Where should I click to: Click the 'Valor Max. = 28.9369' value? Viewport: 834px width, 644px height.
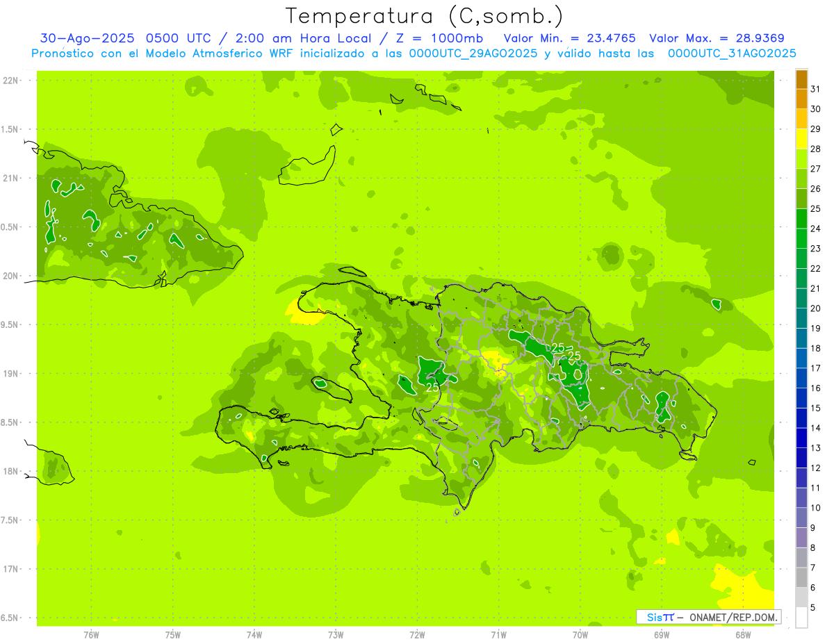coord(717,38)
